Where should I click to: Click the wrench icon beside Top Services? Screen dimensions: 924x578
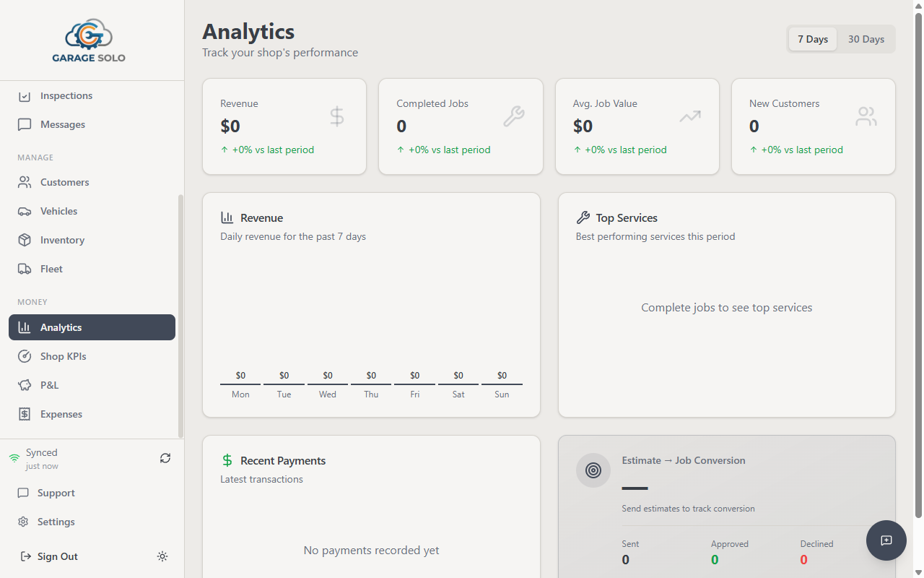pyautogui.click(x=583, y=217)
